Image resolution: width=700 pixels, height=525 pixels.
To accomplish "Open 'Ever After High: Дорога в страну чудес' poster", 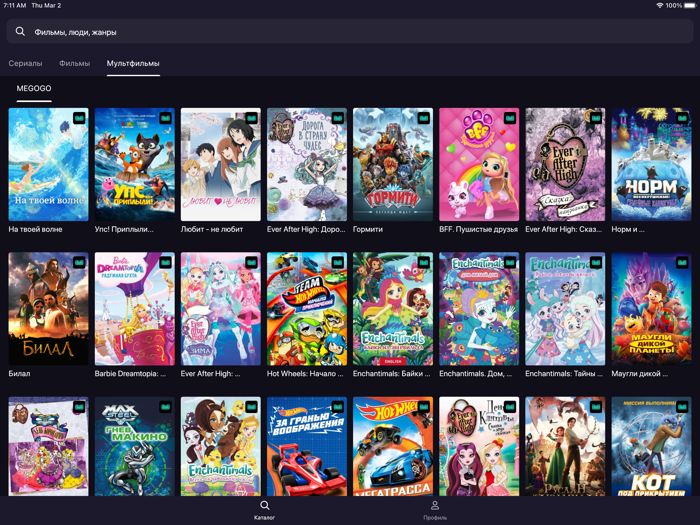I will (307, 164).
